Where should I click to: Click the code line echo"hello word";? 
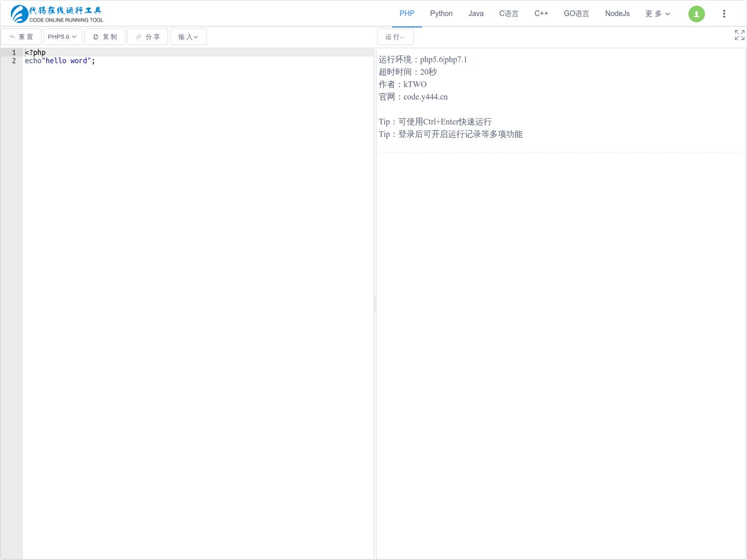coord(60,61)
